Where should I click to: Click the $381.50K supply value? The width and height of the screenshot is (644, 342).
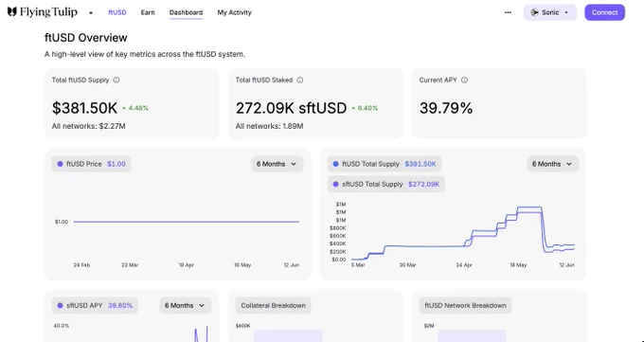click(x=84, y=108)
